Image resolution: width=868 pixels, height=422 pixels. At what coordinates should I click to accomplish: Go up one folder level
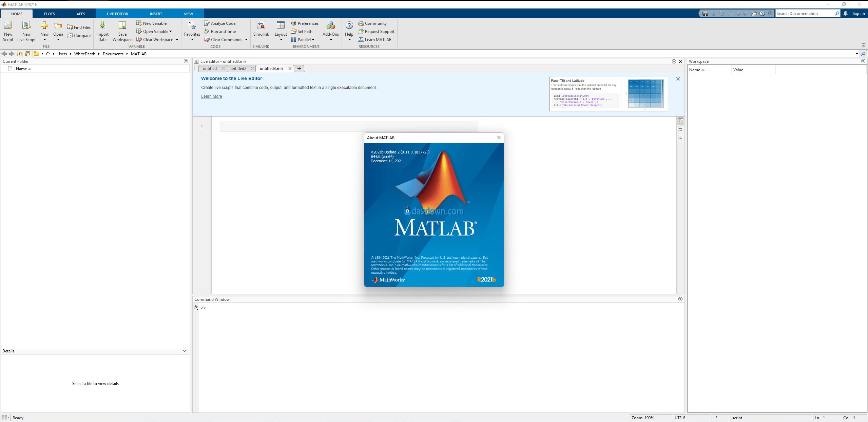point(20,54)
